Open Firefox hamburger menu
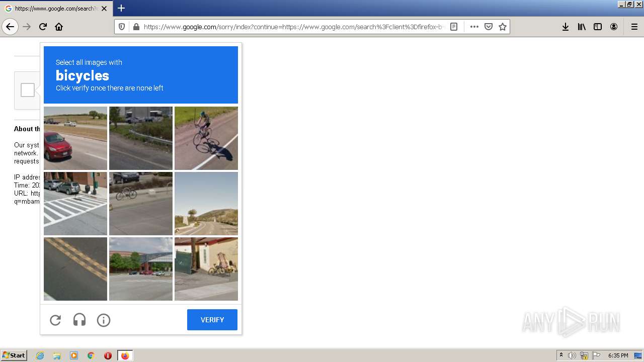This screenshot has width=644, height=362. [x=634, y=27]
